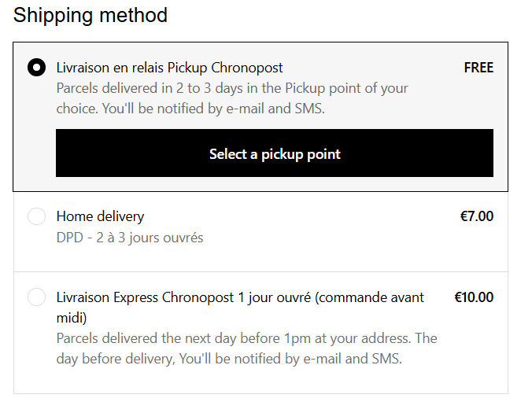532x413 pixels.
Task: Select the Pickup Chronopost relay radio button
Action: (x=36, y=68)
